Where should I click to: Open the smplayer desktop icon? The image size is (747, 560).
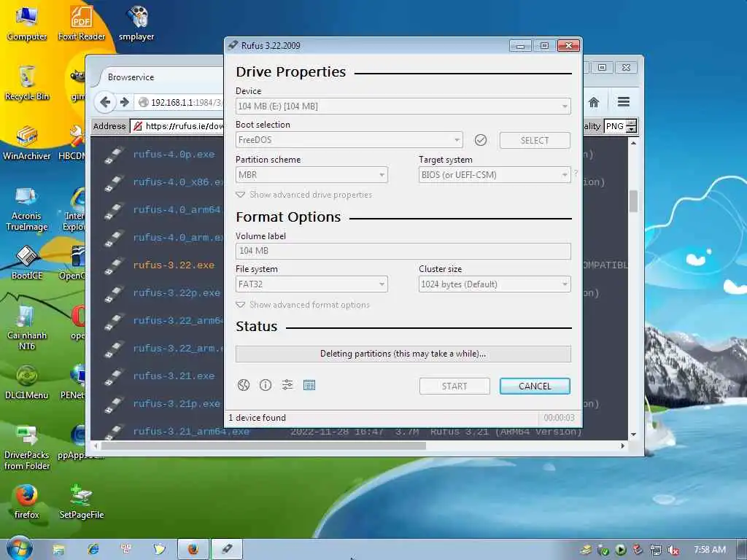pyautogui.click(x=136, y=23)
